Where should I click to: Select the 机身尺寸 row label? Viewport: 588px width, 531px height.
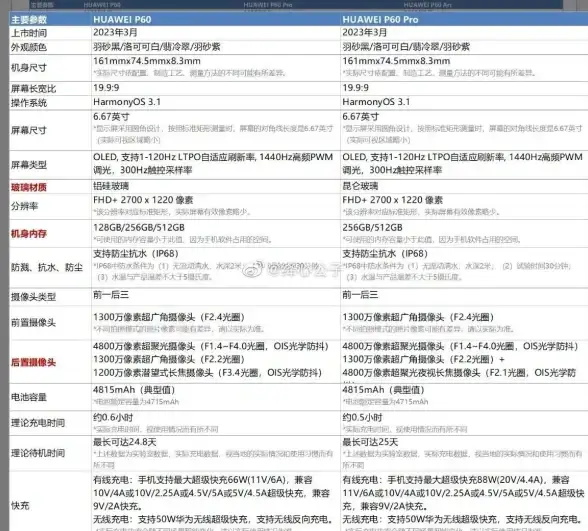pyautogui.click(x=29, y=68)
